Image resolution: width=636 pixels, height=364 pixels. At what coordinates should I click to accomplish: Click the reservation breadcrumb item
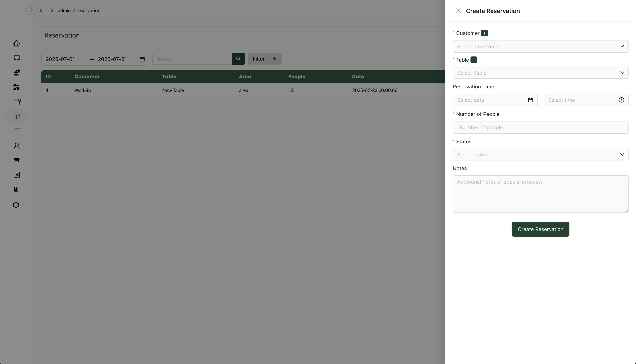pos(88,11)
